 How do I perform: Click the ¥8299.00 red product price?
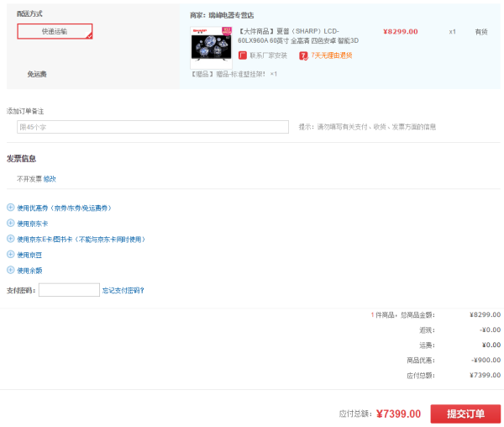[x=401, y=31]
